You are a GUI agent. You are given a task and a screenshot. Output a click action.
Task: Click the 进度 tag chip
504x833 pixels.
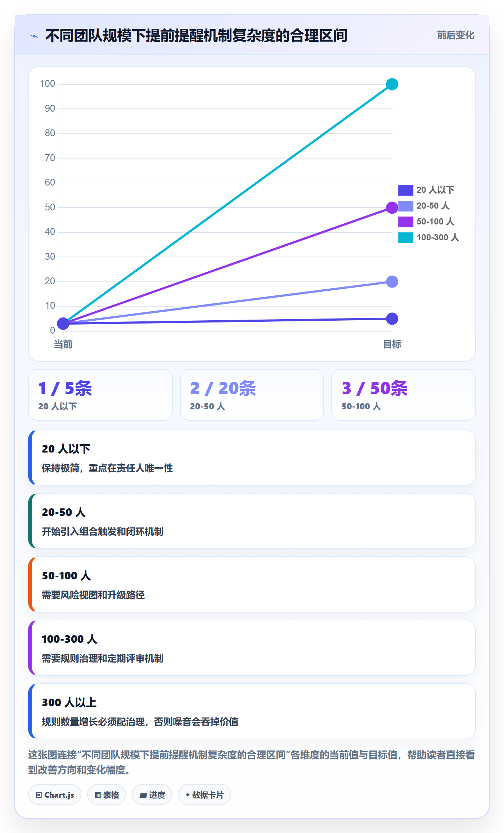152,795
